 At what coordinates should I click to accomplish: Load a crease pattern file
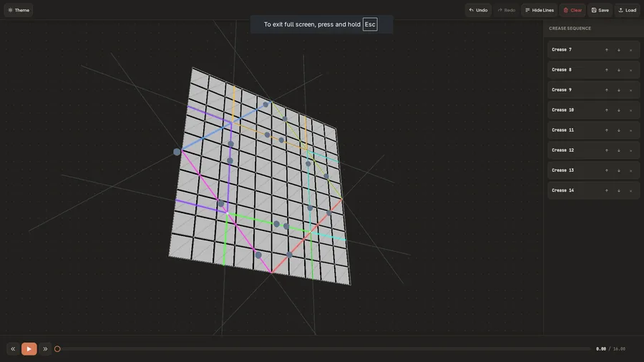coord(627,10)
